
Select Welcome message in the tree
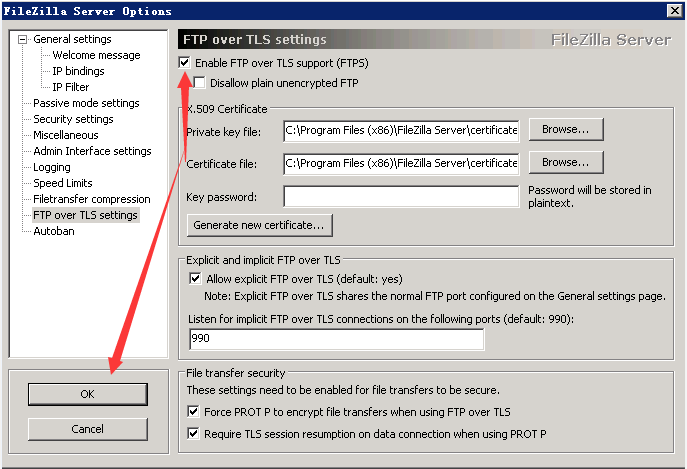coord(96,55)
